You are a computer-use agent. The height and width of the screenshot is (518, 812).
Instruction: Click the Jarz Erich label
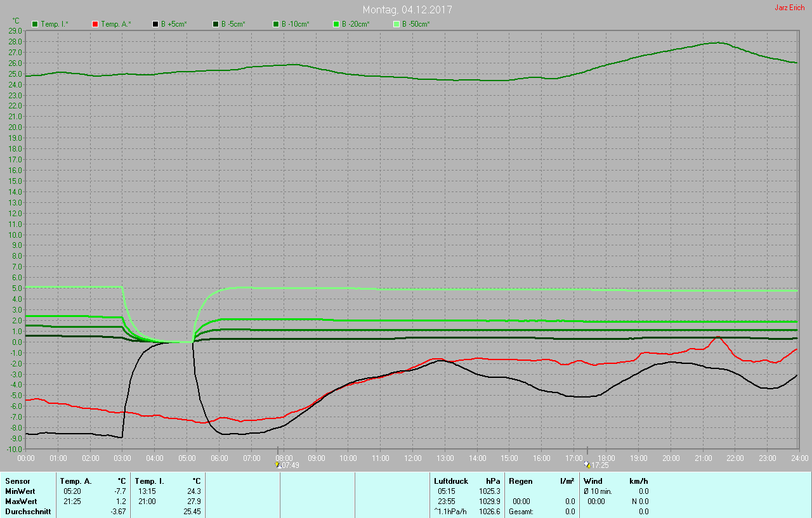pyautogui.click(x=789, y=8)
